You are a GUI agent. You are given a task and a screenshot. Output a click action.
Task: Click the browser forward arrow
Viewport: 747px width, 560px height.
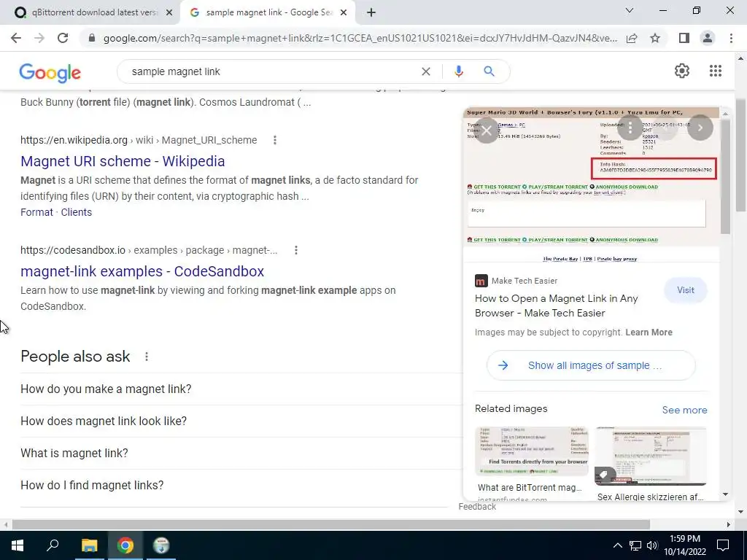39,38
